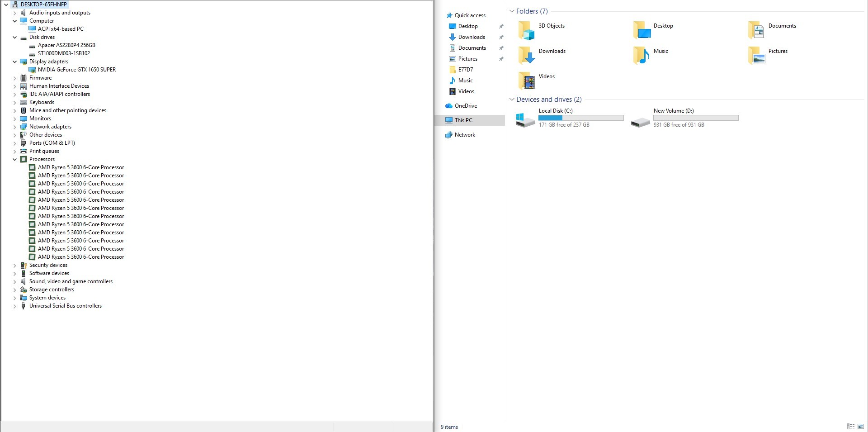Open the Music folder icon
The width and height of the screenshot is (868, 432).
pos(641,56)
